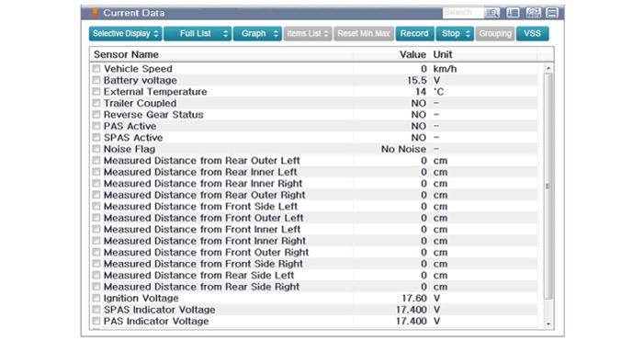Viewport: 644px width, 341px height.
Task: Open the Selective Display dropdown
Action: [x=126, y=34]
